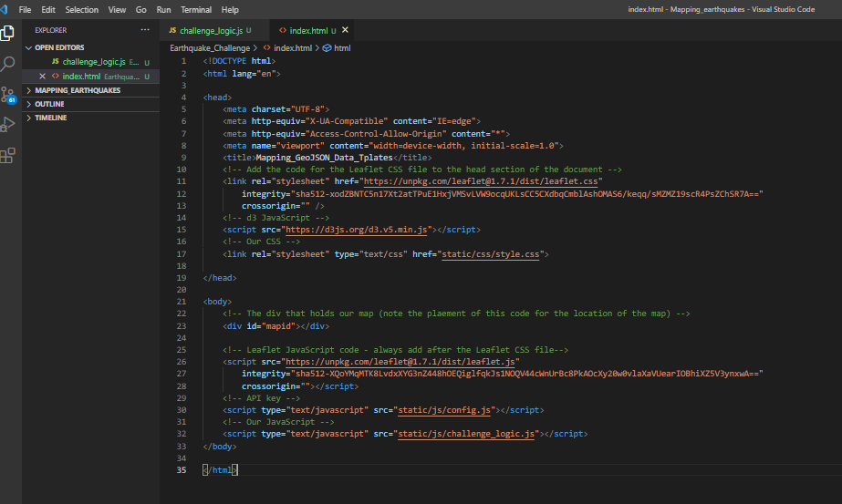Screen dimensions: 842x504
Task: Click index.html breadcrumb segment
Action: (293, 47)
